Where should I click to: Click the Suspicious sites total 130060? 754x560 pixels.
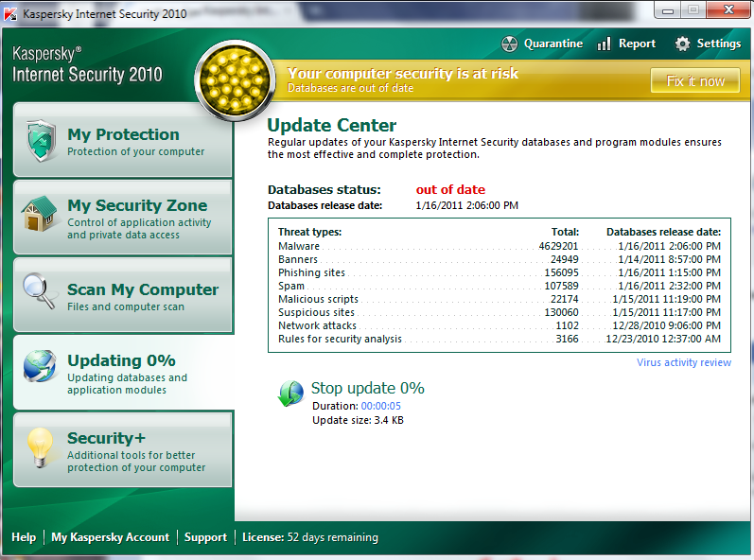coord(561,312)
